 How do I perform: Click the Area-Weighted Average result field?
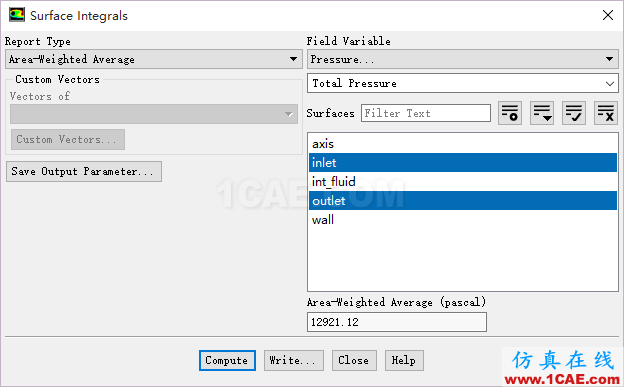tap(397, 322)
